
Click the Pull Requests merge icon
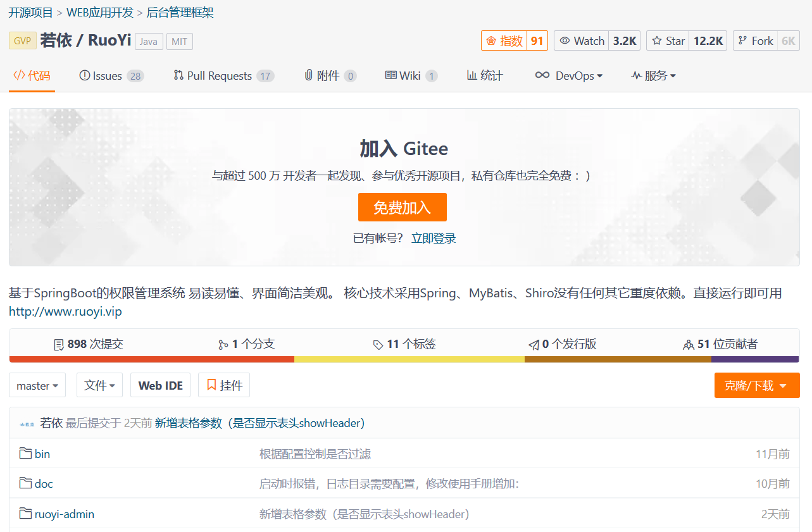coord(178,75)
